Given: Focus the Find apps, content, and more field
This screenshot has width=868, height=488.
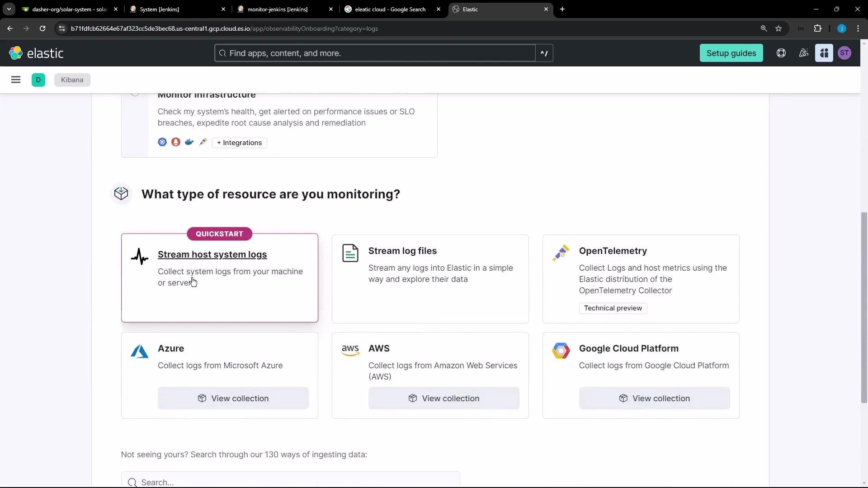Looking at the screenshot, I should (x=375, y=53).
